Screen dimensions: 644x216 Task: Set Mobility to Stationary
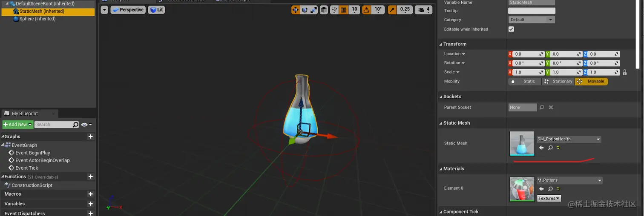(x=558, y=81)
